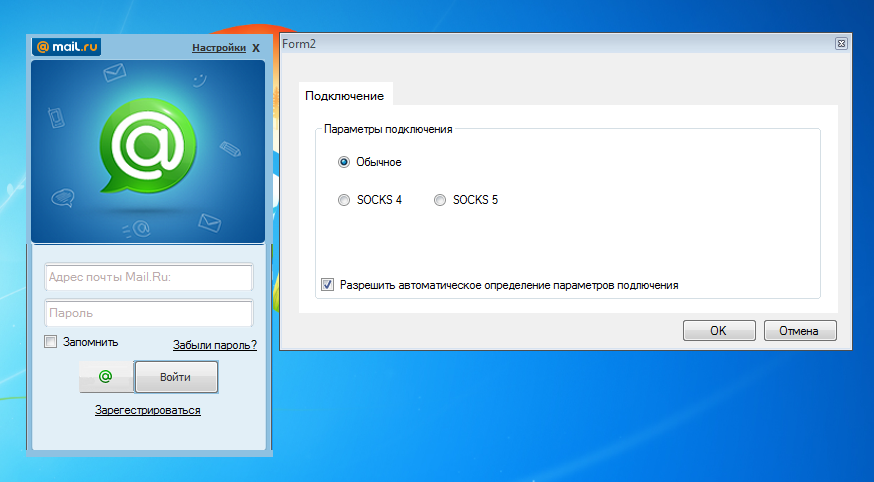Switch to the Подключение tab
874x482 pixels.
click(344, 95)
